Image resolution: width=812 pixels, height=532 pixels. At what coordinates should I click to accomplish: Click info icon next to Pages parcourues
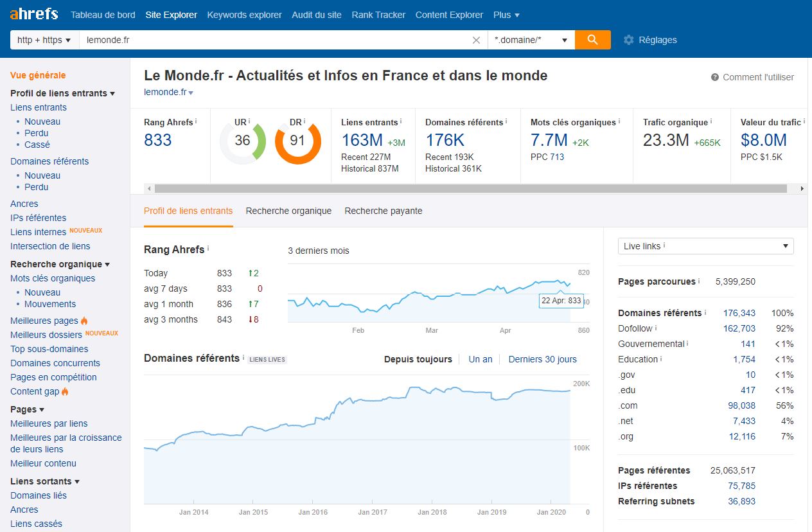(x=699, y=281)
